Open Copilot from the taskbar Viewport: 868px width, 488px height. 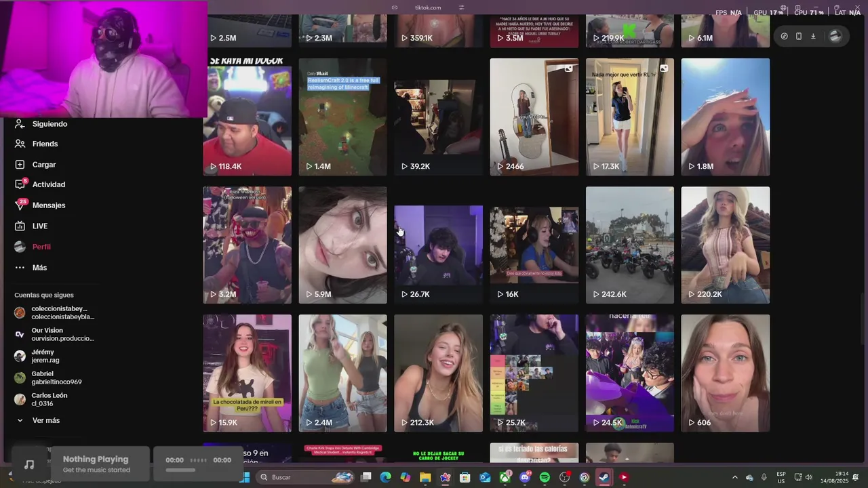[406, 477]
